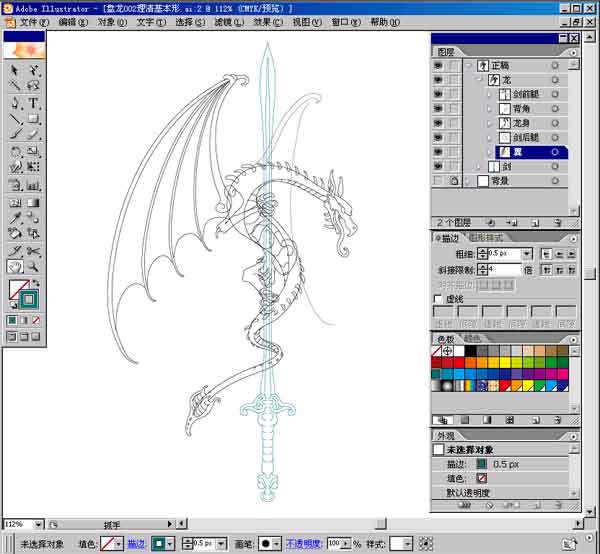Screen dimensions: 600x554
Task: Click create new layer button in layers panel
Action: click(535, 223)
